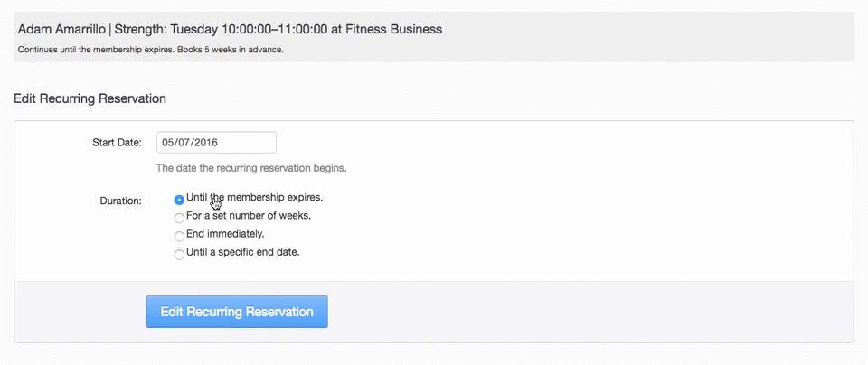Select the 'Until the membership expires' radio button

coord(179,200)
